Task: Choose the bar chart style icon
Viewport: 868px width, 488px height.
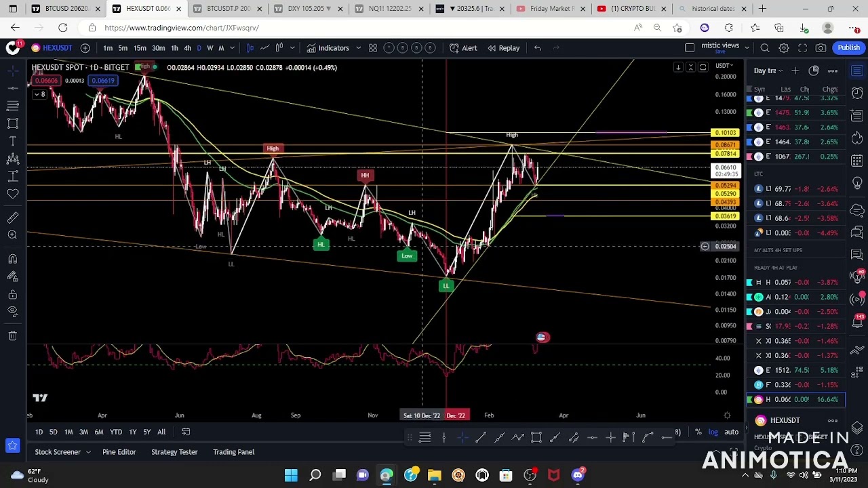Action: (x=250, y=48)
